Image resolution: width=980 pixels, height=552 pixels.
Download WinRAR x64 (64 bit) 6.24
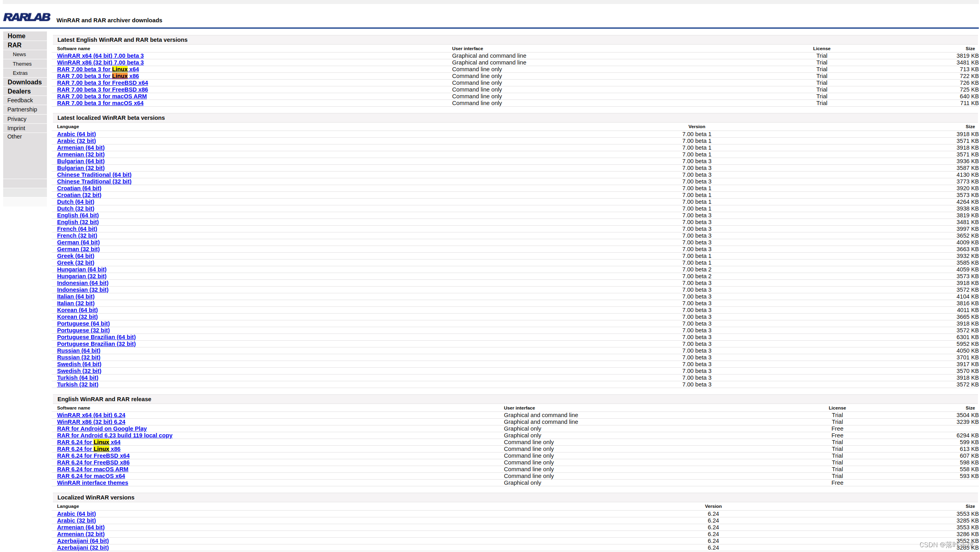91,415
